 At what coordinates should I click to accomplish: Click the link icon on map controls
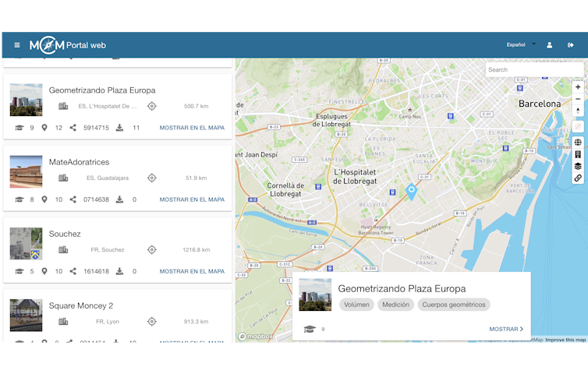click(578, 178)
